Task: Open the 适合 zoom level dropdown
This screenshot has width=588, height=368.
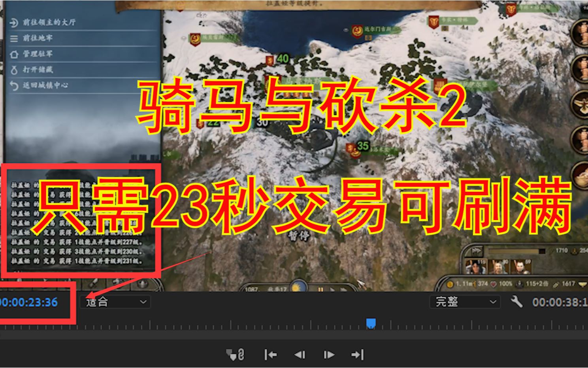Action: pos(115,302)
